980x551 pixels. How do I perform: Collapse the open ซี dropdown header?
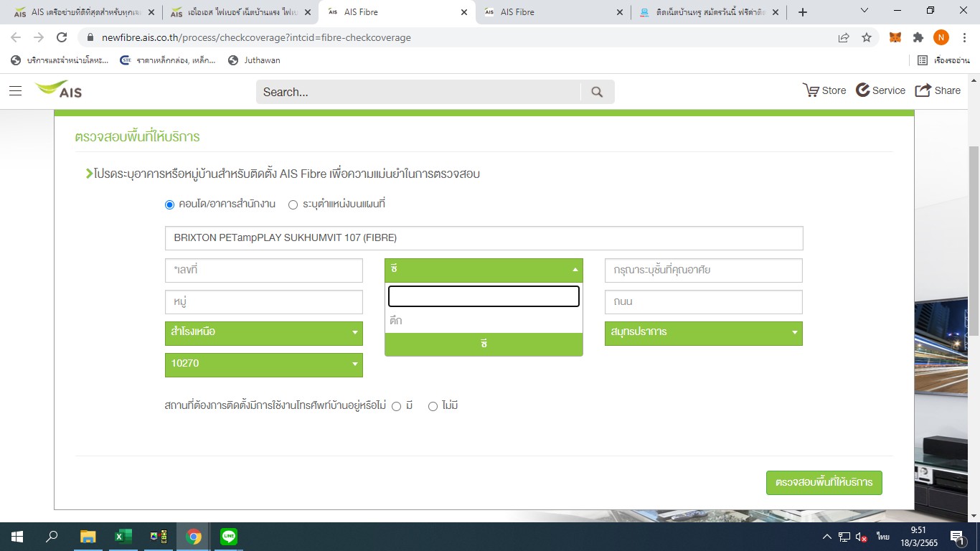click(484, 270)
